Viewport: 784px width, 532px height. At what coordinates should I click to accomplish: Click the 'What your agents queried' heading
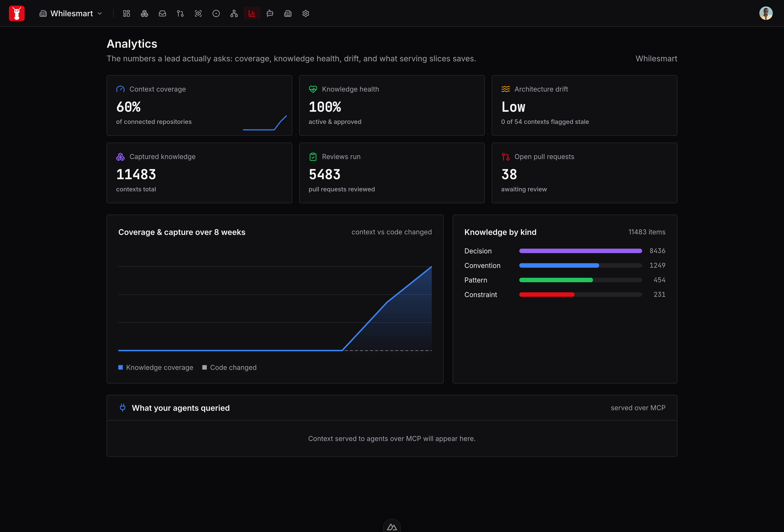(181, 408)
